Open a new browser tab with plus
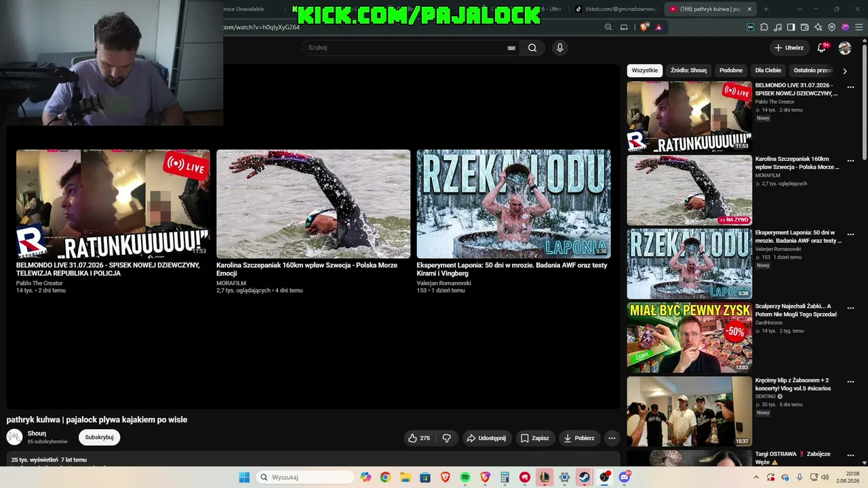This screenshot has height=488, width=868. (766, 9)
